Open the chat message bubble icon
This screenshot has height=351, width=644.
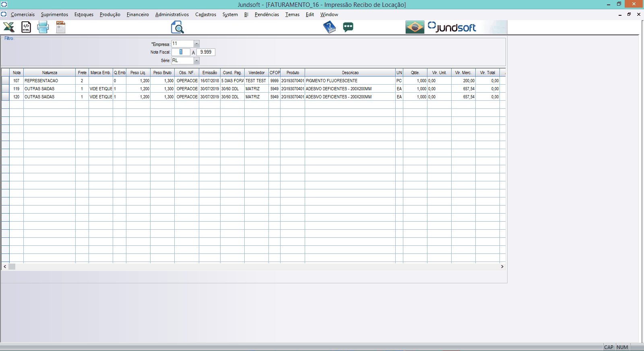coord(348,27)
